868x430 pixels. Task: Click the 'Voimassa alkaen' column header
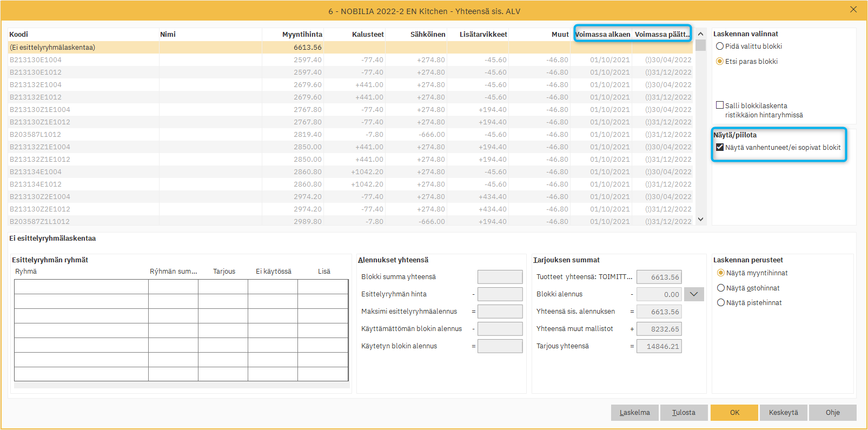click(602, 35)
